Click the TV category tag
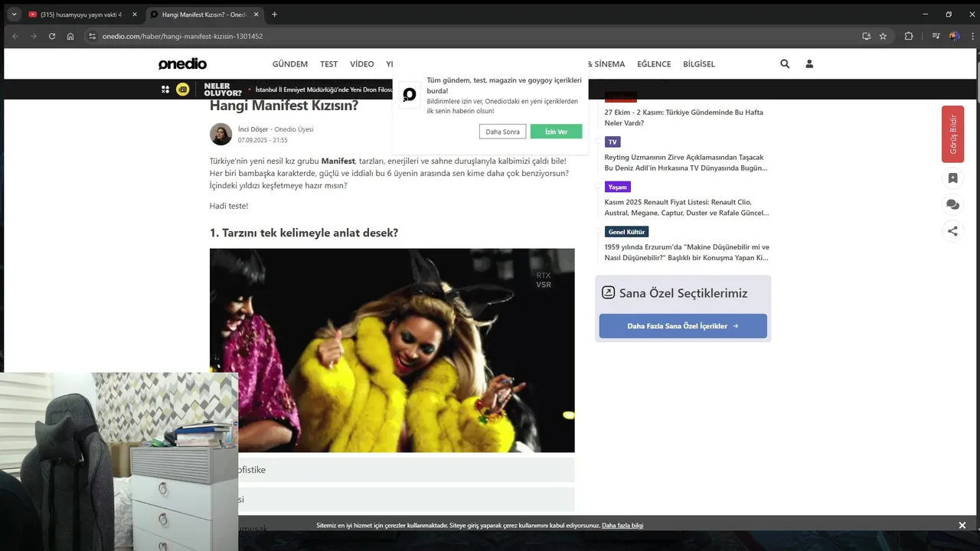This screenshot has width=980, height=551. click(x=612, y=142)
